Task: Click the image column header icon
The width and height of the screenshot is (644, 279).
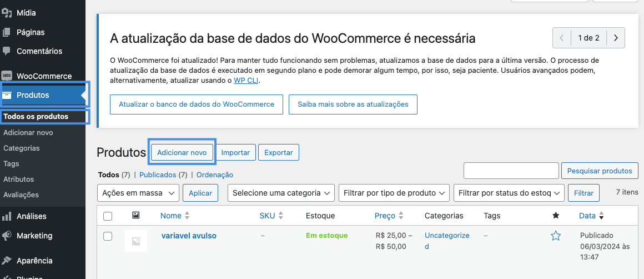Action: 136,216
